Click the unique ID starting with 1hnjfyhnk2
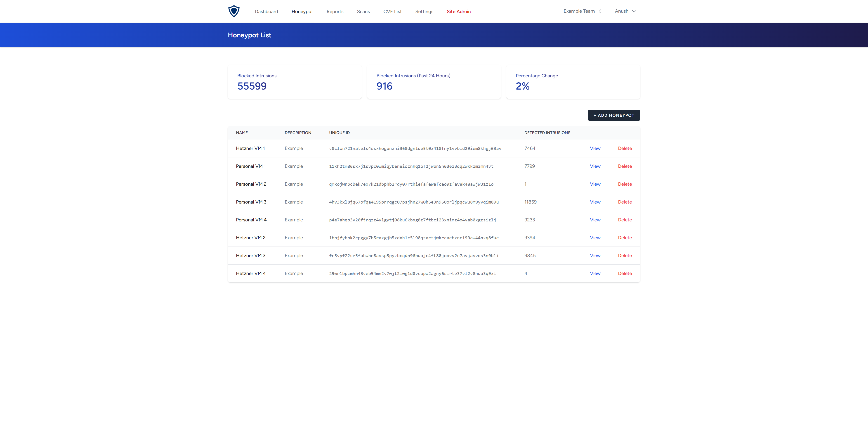The width and height of the screenshot is (868, 434). point(414,238)
